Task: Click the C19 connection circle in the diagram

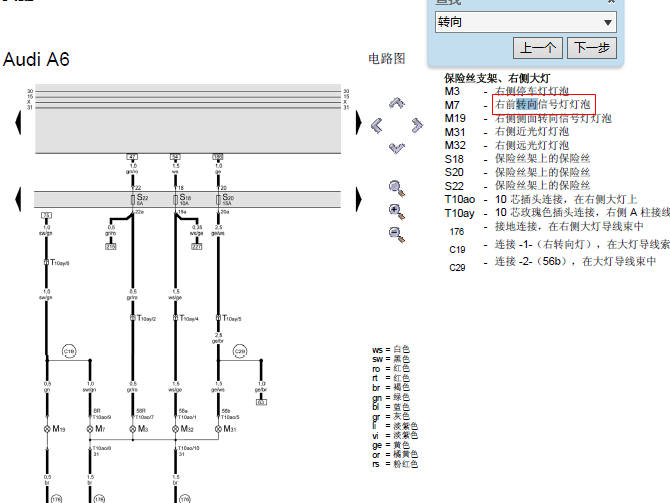Action: click(x=69, y=351)
